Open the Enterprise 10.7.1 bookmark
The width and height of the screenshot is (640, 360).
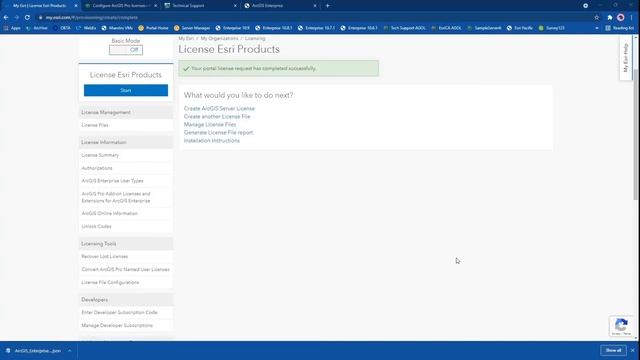pyautogui.click(x=316, y=28)
